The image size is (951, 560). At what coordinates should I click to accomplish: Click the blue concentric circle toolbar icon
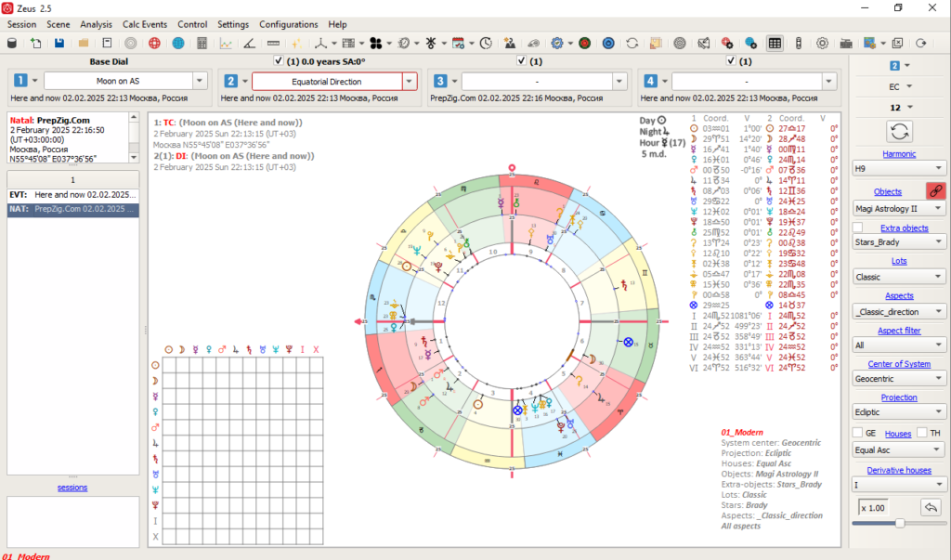pyautogui.click(x=608, y=43)
